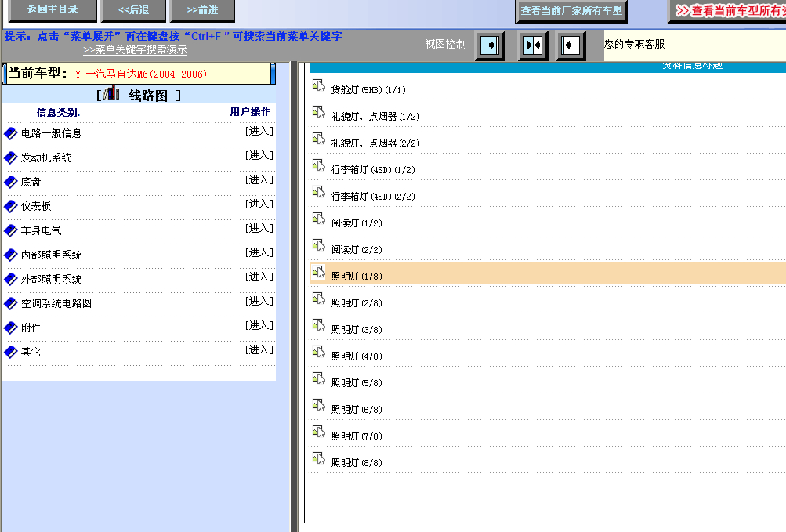This screenshot has width=786, height=532.
Task: Enter 空调系统电路图 via its [进入] link
Action: [259, 302]
